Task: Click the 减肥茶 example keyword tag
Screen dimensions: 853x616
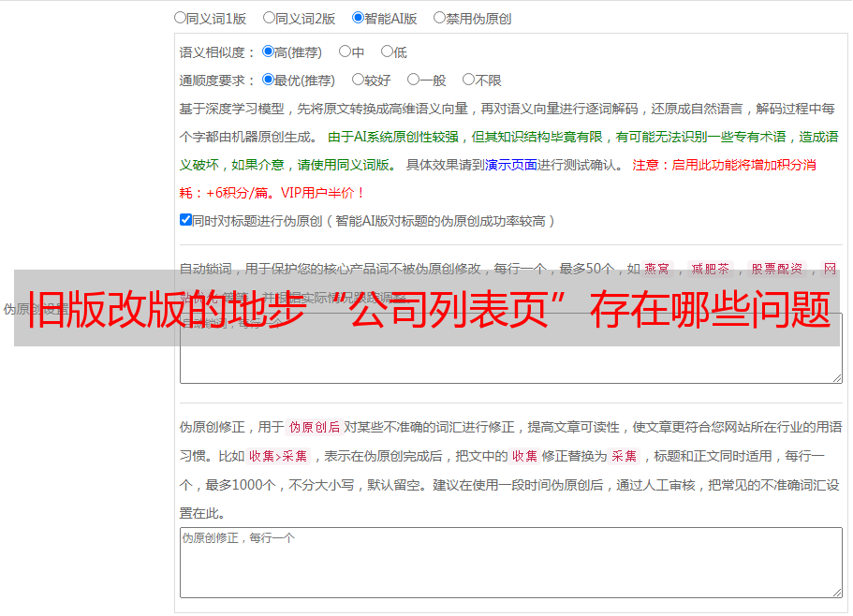Action: click(710, 269)
